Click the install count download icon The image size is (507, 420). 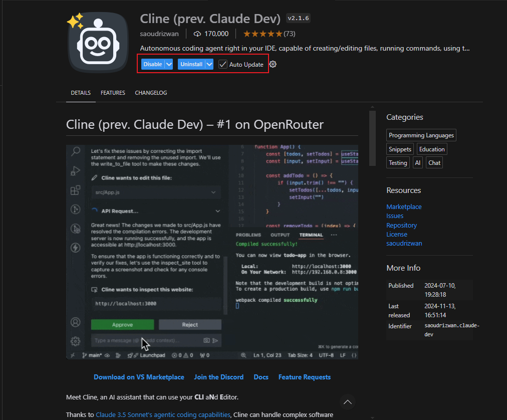pos(197,34)
